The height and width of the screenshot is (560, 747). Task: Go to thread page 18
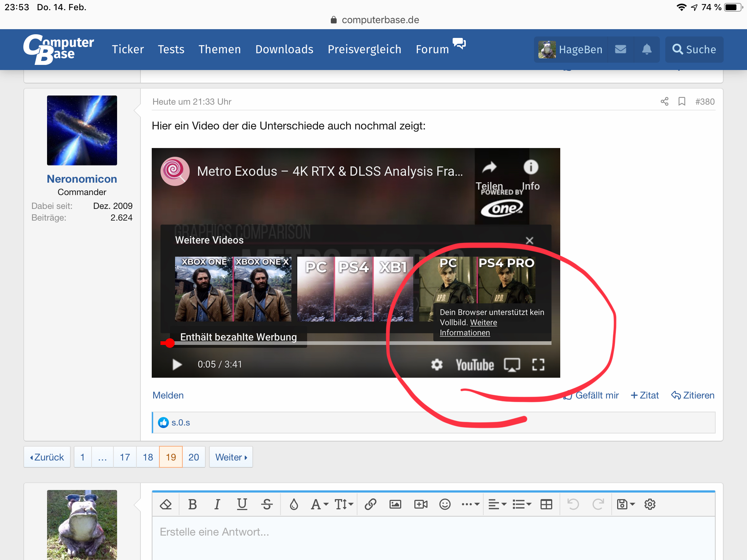148,457
